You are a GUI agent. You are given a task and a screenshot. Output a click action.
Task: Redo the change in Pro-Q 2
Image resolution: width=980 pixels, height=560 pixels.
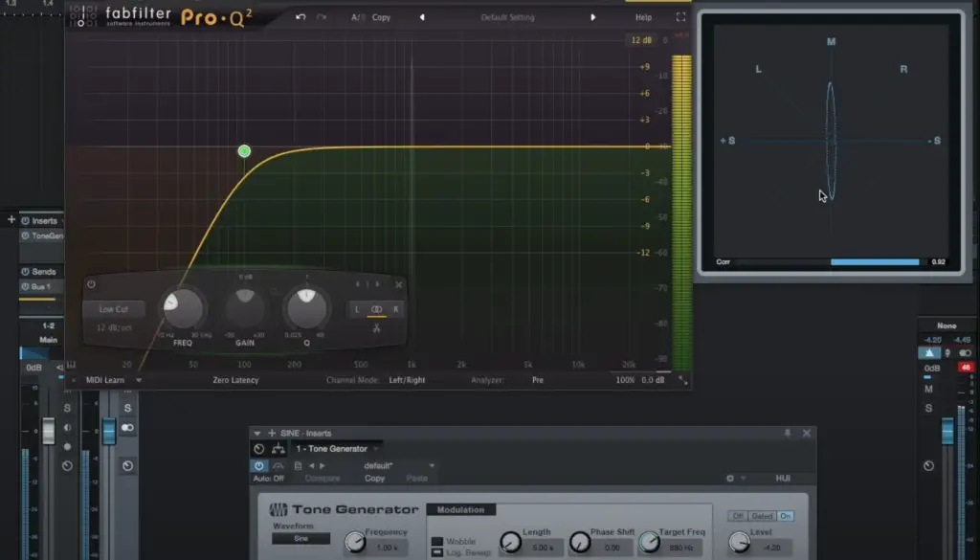pyautogui.click(x=322, y=17)
